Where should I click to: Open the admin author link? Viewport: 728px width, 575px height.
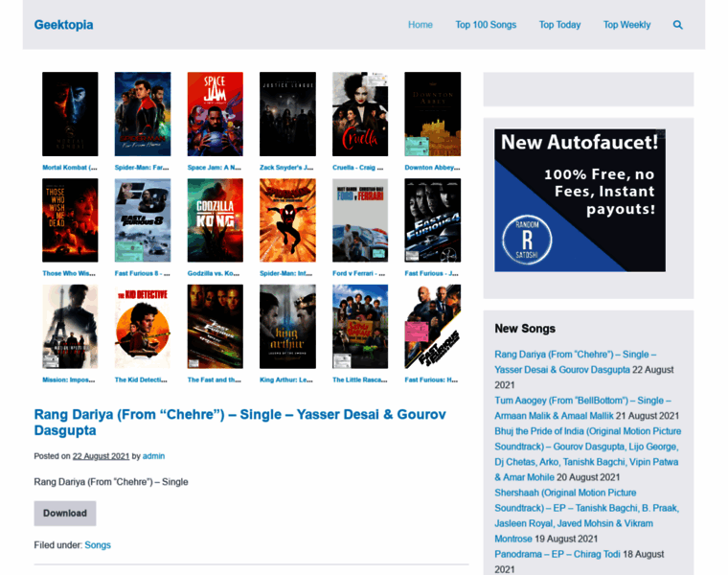153,456
